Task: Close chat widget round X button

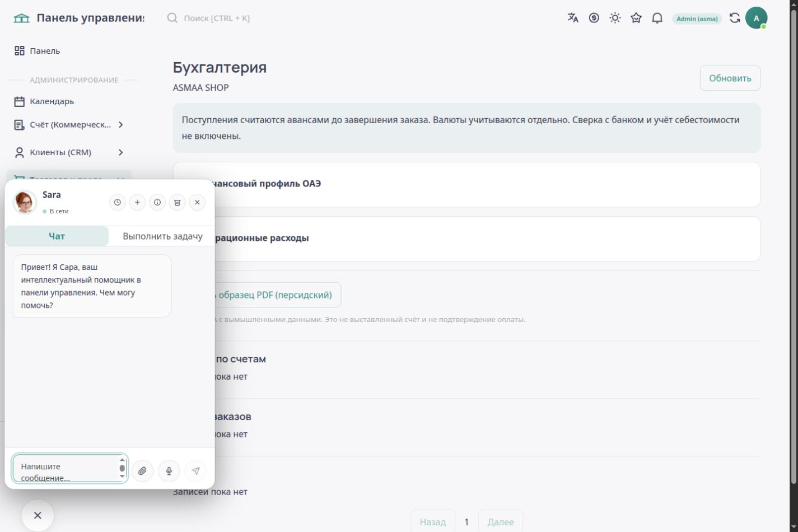Action: click(38, 515)
